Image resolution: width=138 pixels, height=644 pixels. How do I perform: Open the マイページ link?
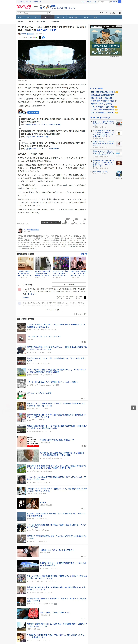click(103, 13)
